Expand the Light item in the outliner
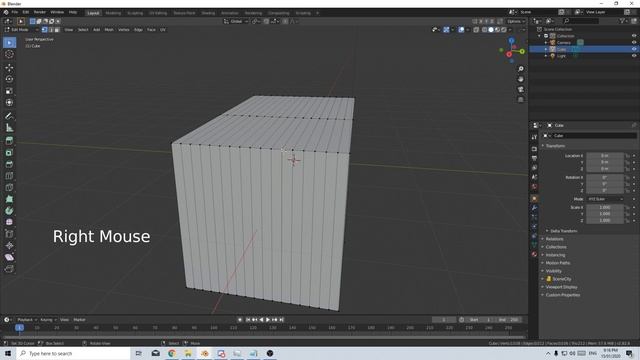This screenshot has height=360, width=640. tap(546, 56)
